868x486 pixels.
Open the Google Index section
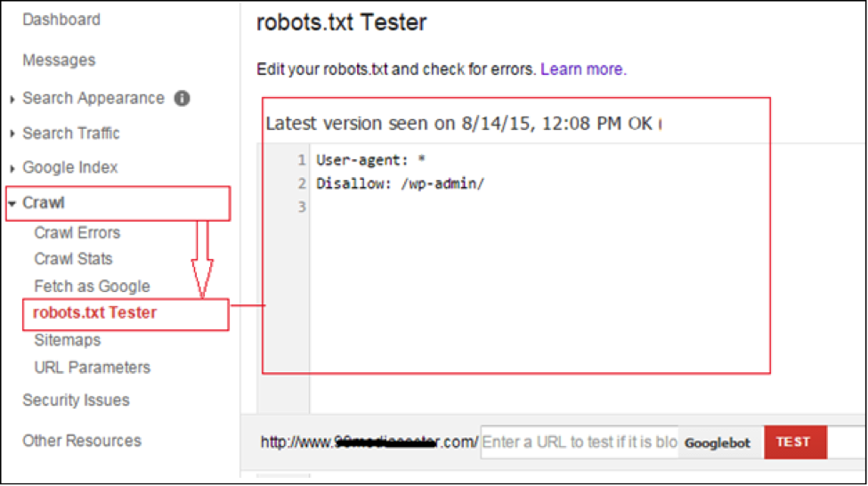70,167
